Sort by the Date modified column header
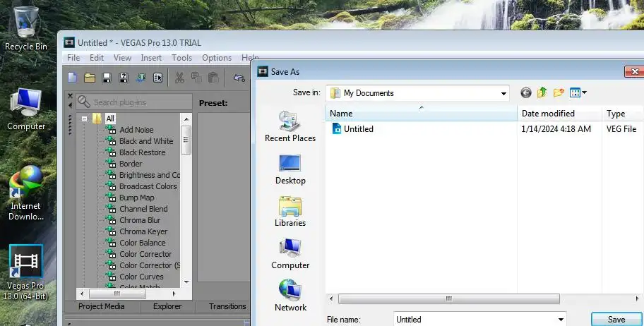 point(559,114)
